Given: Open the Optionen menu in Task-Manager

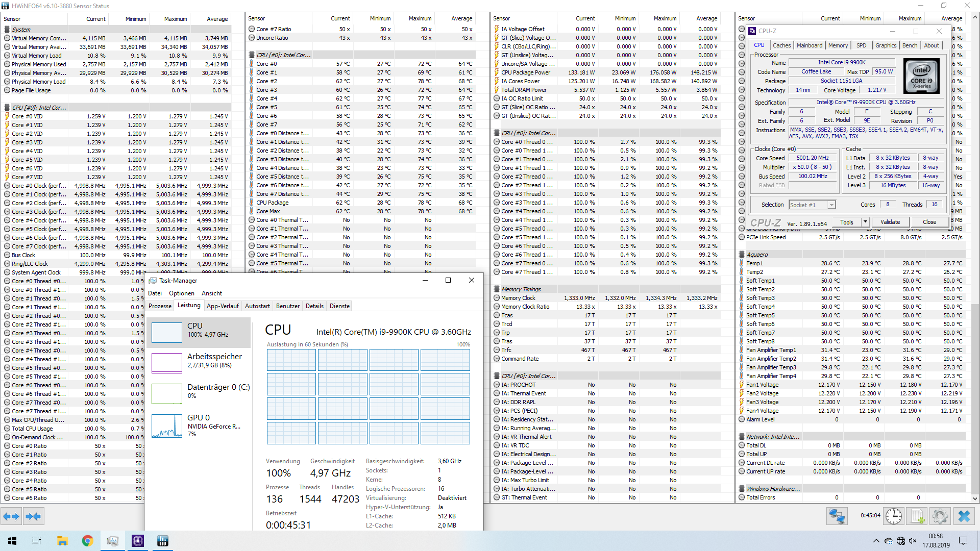Looking at the screenshot, I should tap(182, 293).
